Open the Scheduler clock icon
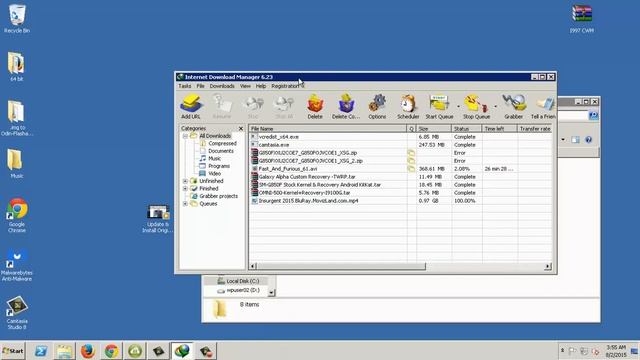The height and width of the screenshot is (360, 640). pyautogui.click(x=408, y=107)
